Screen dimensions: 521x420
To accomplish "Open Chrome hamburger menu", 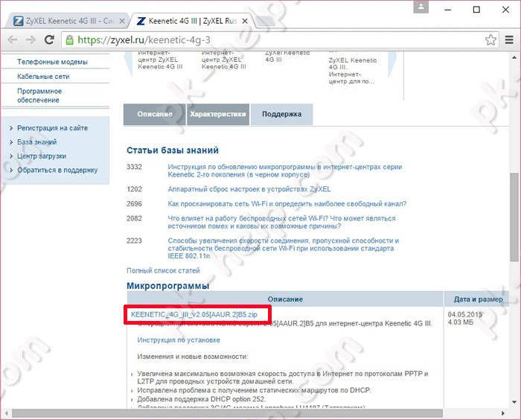I will [509, 40].
